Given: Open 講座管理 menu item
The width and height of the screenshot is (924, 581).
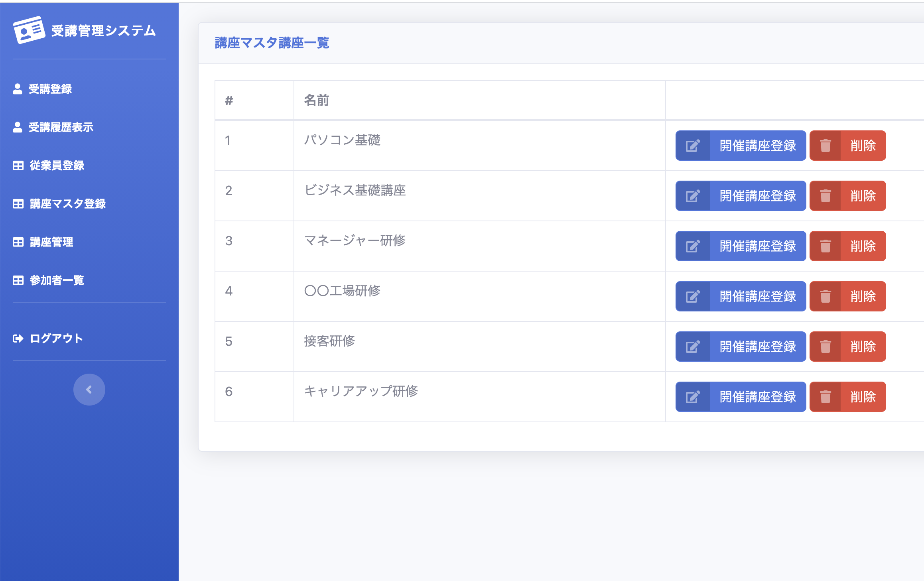Looking at the screenshot, I should [51, 242].
